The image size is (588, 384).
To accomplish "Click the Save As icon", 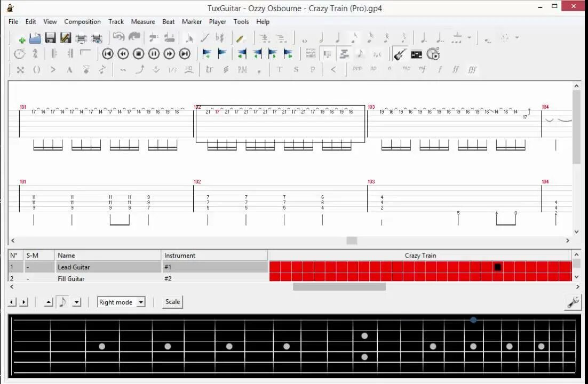I will point(66,38).
